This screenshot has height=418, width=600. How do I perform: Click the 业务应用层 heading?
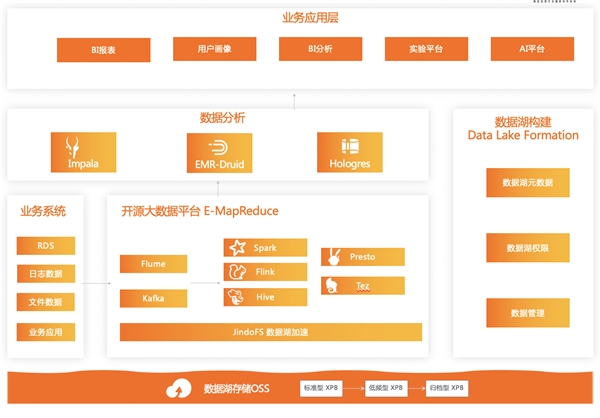[x=310, y=18]
